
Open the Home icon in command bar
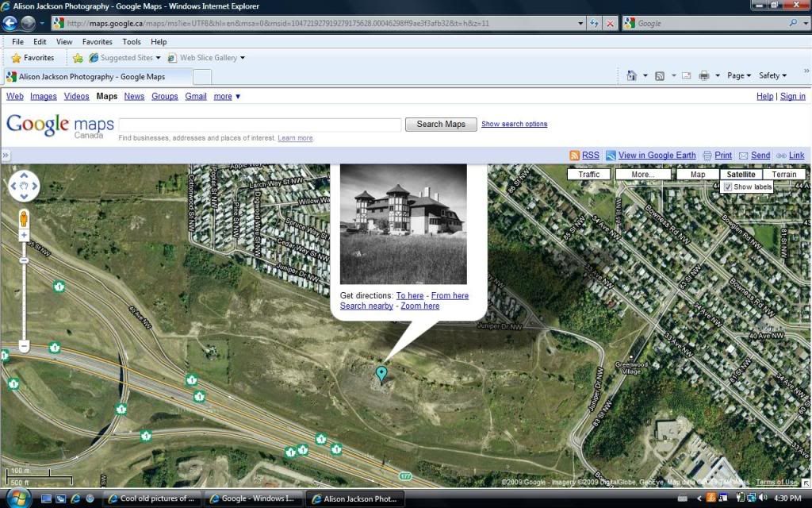pyautogui.click(x=631, y=75)
